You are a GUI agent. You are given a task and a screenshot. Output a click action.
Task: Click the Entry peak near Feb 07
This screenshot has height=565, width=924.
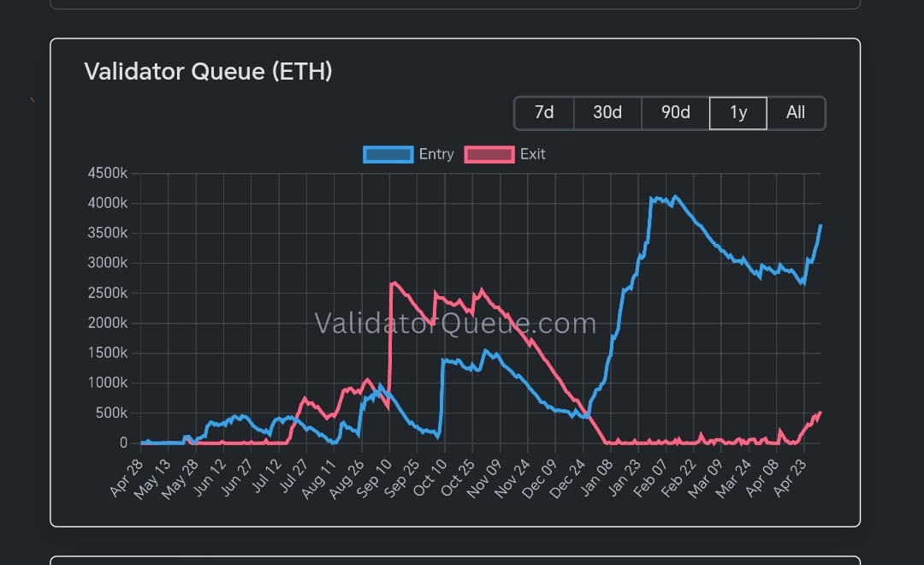675,197
